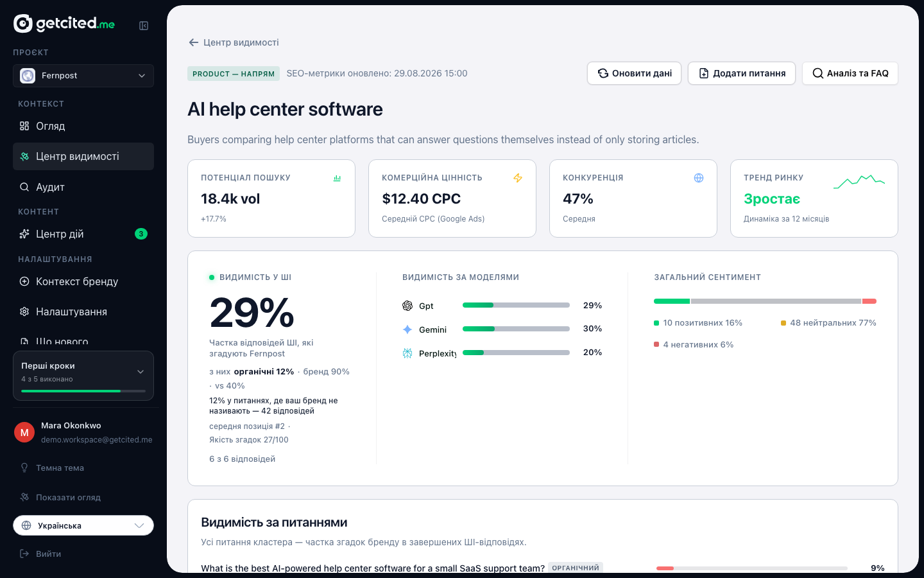Open Контекст бренду settings
Viewport: 924px width, 578px height.
83,282
